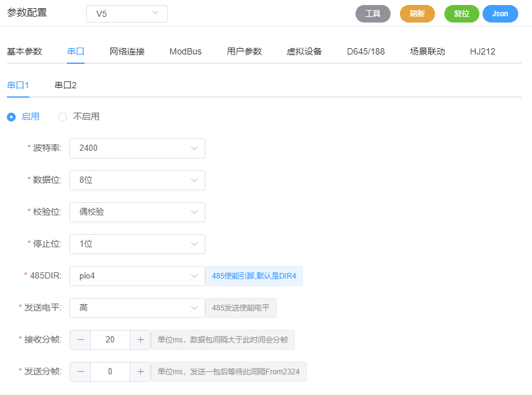
Task: Switch to the 网络连接 tab
Action: (127, 51)
